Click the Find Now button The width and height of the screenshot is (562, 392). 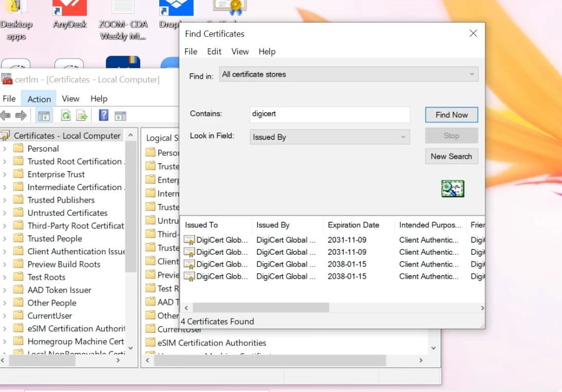[x=452, y=115]
